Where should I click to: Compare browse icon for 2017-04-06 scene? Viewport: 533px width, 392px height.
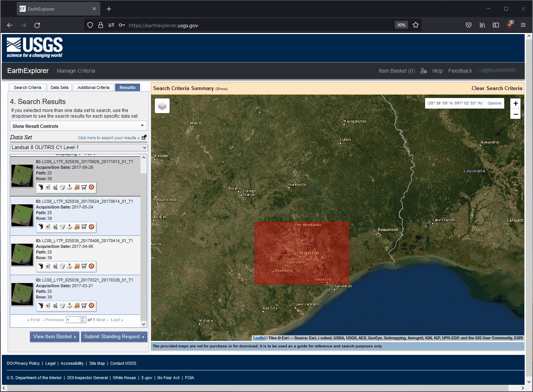pos(55,266)
